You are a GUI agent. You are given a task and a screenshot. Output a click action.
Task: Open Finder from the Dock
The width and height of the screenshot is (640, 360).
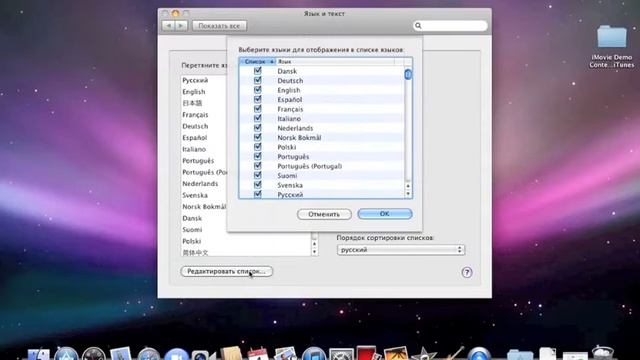[x=39, y=355]
